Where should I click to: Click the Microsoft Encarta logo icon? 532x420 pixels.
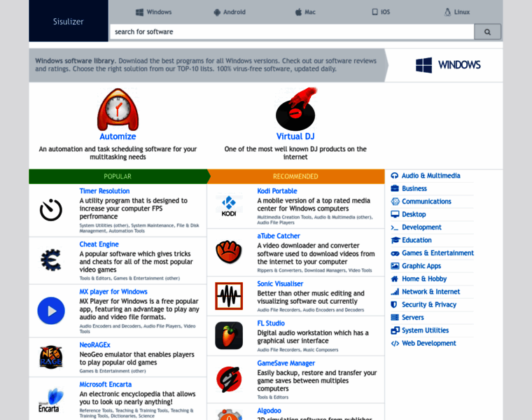click(51, 400)
